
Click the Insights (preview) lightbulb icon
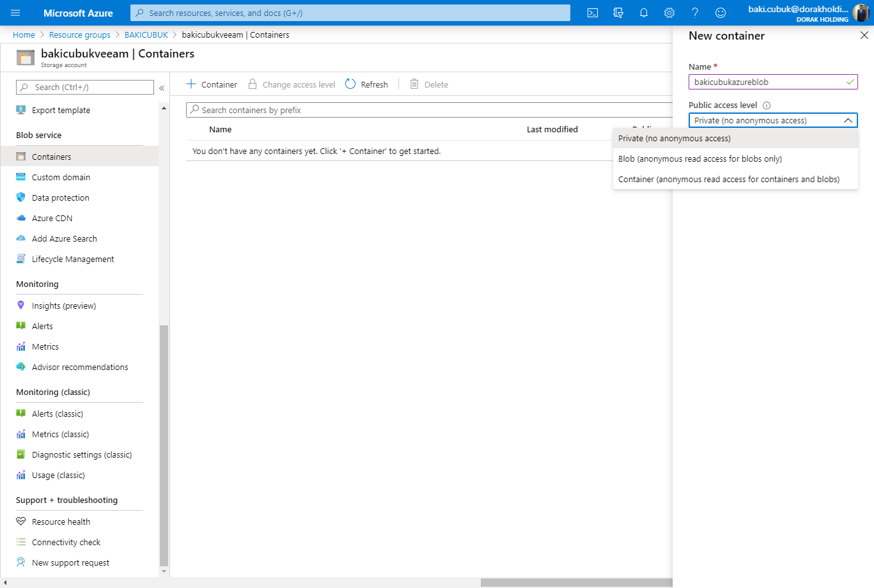(21, 306)
